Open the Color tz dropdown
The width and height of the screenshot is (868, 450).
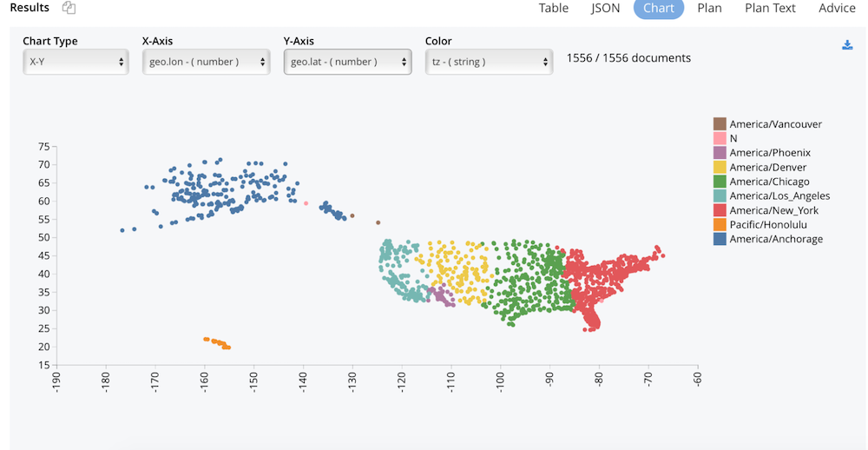(490, 62)
